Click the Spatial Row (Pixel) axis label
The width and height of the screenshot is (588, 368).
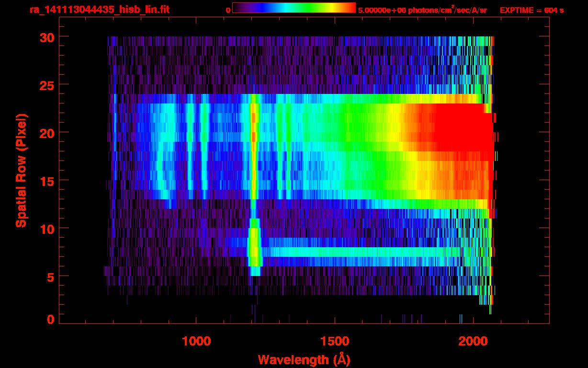coord(21,170)
